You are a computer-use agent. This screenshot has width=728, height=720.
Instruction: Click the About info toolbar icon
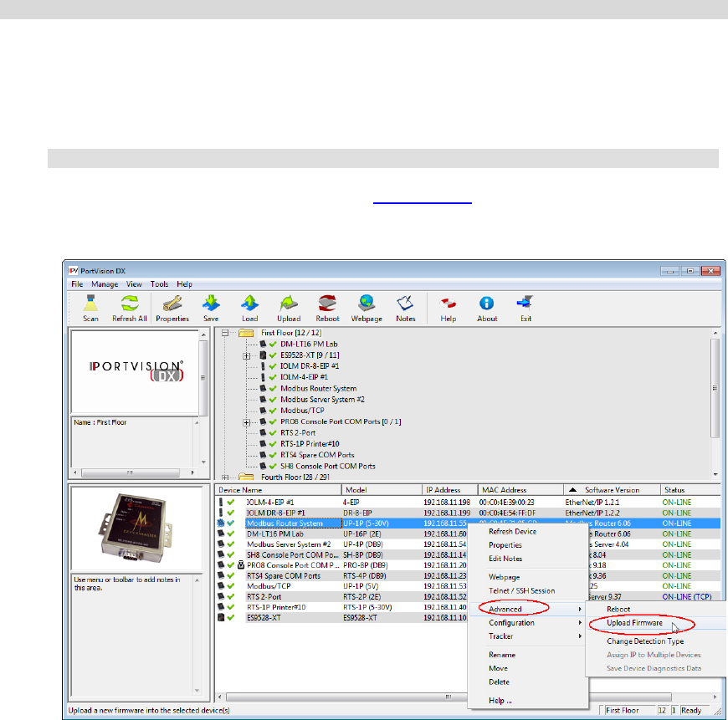[486, 304]
